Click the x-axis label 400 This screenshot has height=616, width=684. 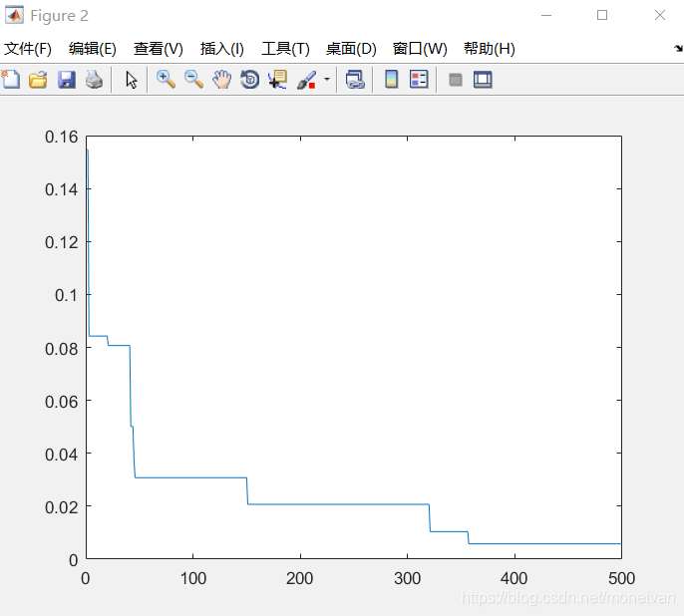pyautogui.click(x=513, y=578)
